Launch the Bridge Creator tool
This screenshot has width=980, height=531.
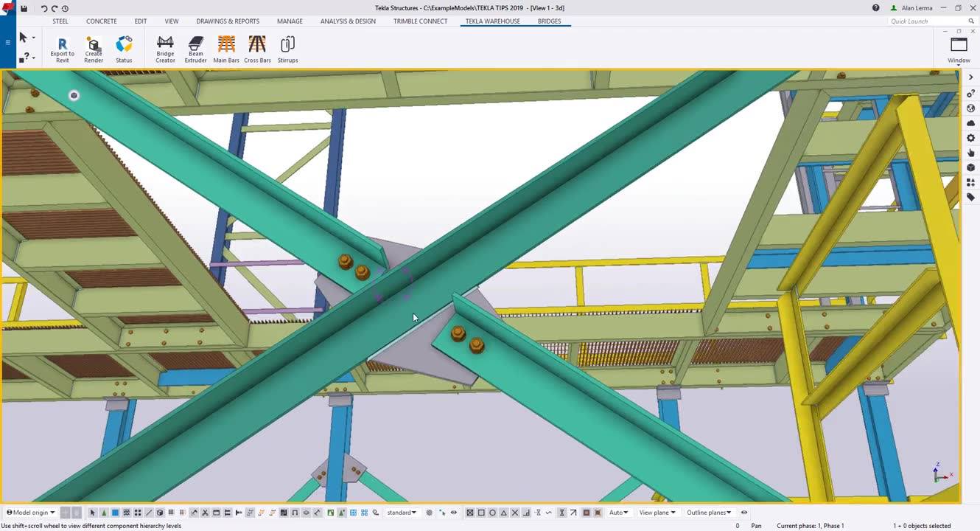point(165,49)
